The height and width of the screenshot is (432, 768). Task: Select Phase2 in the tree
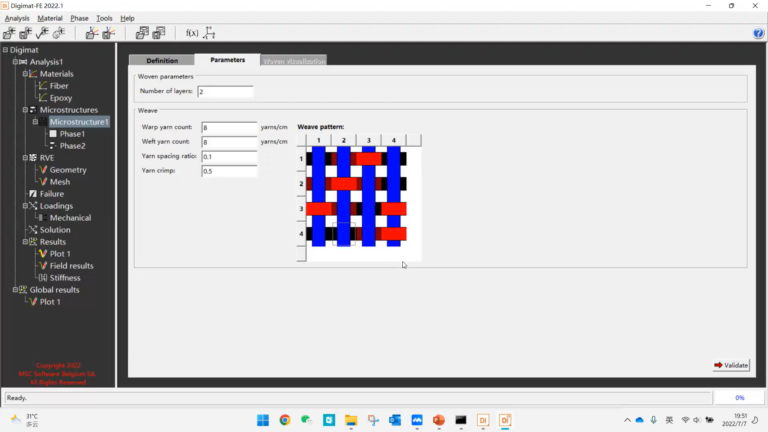click(72, 146)
